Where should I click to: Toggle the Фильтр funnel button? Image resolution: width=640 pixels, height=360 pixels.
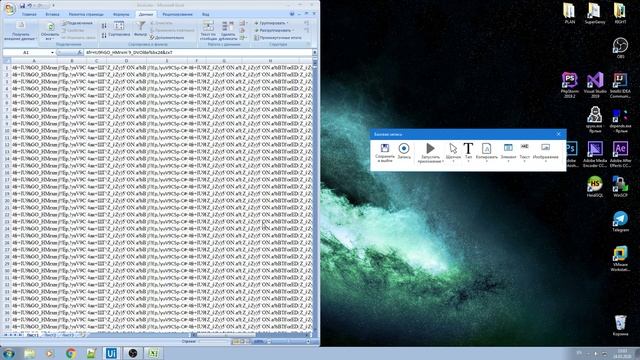click(140, 29)
